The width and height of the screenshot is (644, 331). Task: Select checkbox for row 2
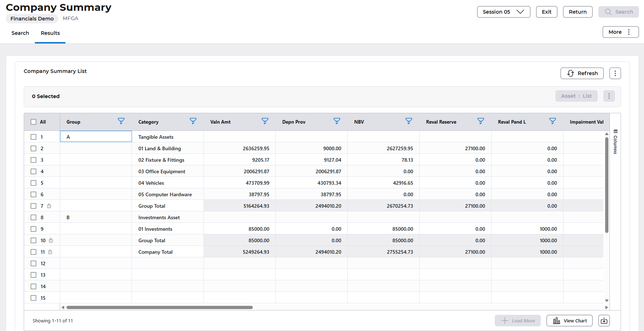pos(33,148)
